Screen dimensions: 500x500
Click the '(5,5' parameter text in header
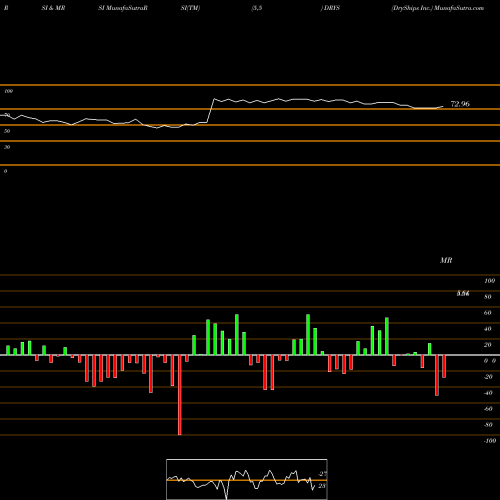coord(257,8)
